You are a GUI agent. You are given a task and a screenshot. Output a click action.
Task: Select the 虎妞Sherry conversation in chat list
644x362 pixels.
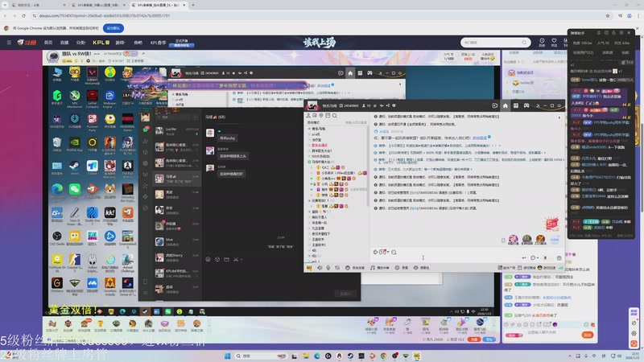point(176,257)
